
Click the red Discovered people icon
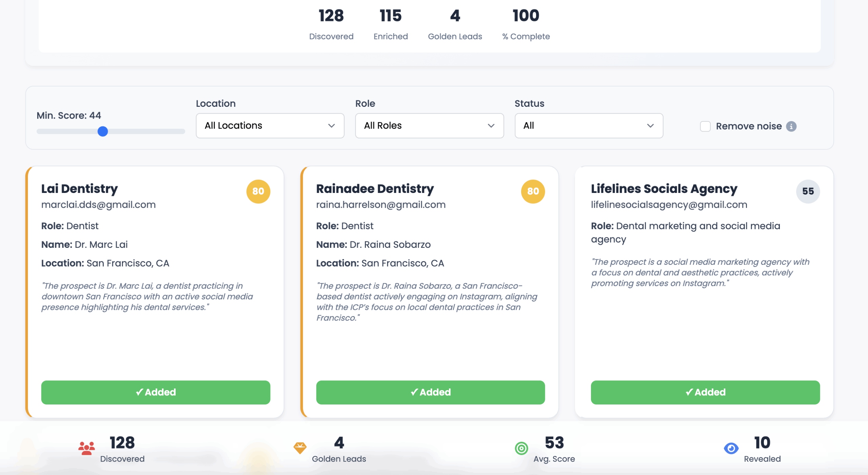click(x=86, y=448)
